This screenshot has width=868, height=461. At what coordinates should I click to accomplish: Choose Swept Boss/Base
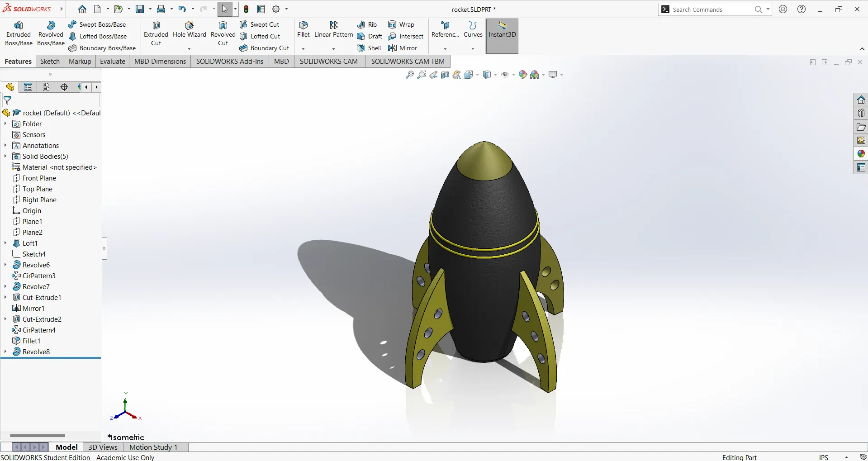97,24
